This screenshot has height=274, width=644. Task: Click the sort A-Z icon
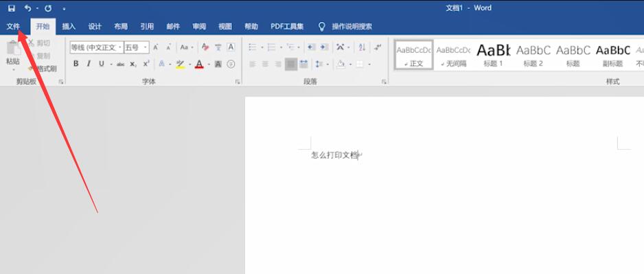pos(362,47)
